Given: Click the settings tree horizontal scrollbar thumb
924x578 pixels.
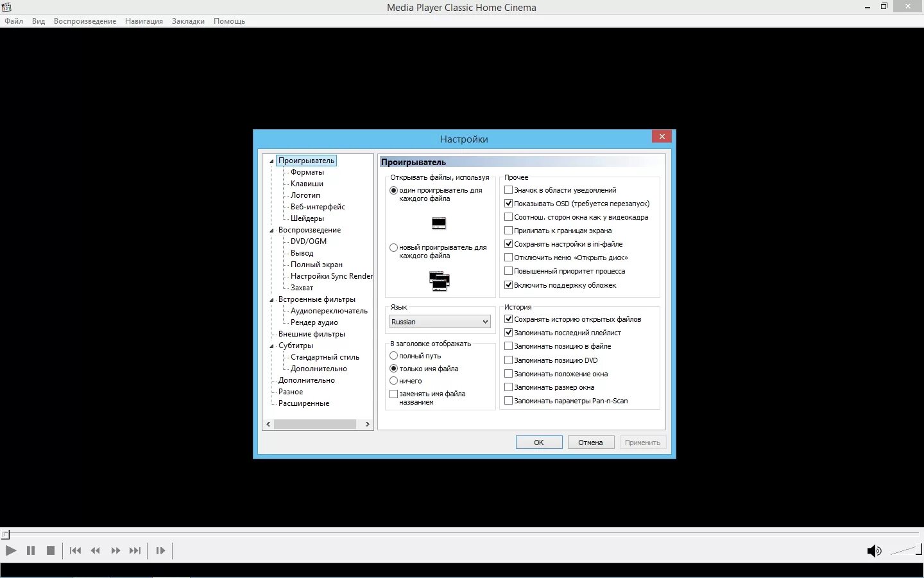Looking at the screenshot, I should (315, 424).
